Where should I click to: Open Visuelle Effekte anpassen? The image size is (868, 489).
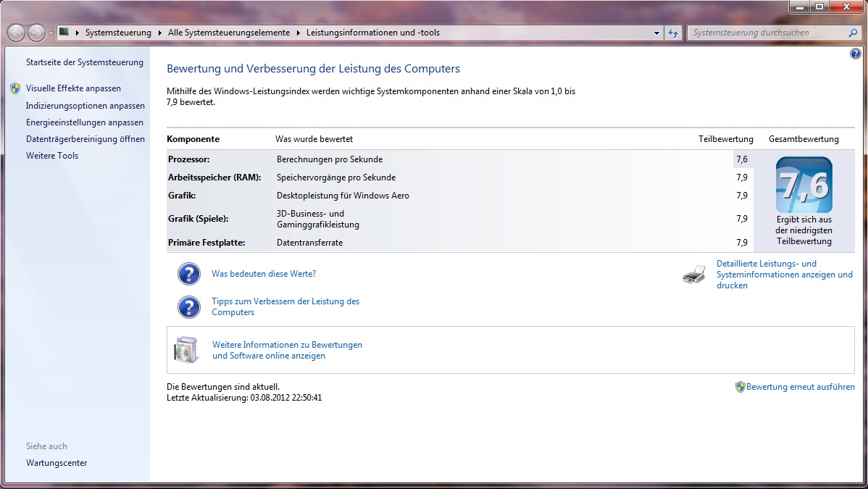tap(73, 88)
